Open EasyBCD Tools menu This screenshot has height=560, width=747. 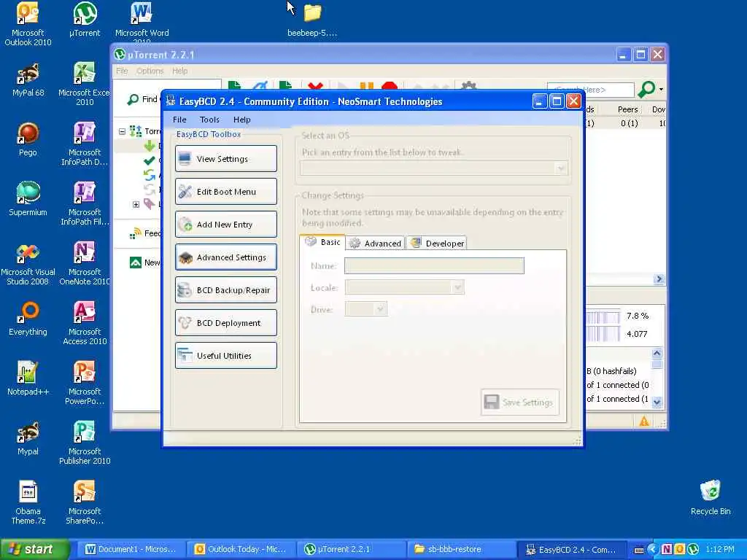pyautogui.click(x=209, y=120)
